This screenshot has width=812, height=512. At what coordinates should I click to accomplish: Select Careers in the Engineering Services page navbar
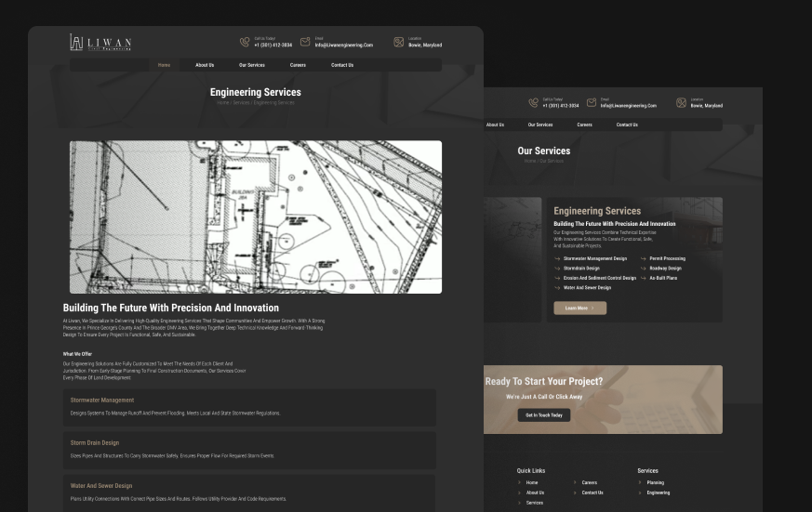[x=298, y=65]
